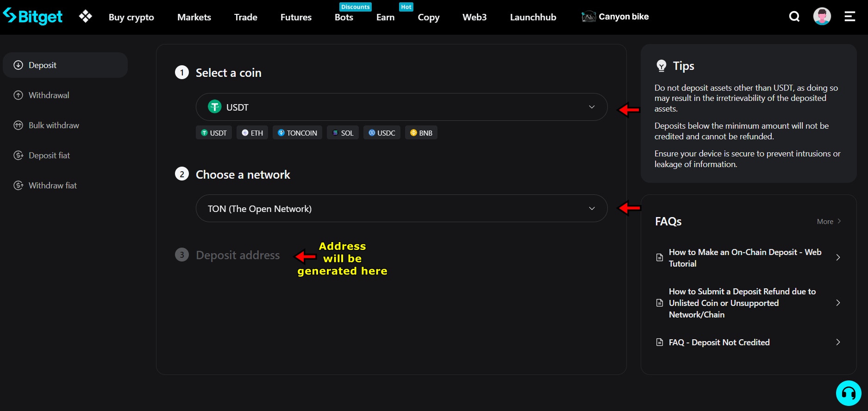The image size is (868, 411).
Task: Click the FAQs heading
Action: click(668, 222)
